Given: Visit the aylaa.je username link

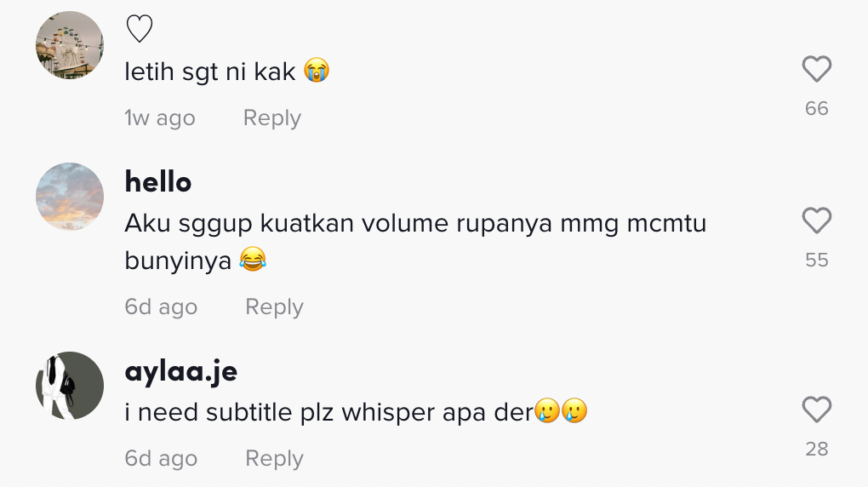Looking at the screenshot, I should [181, 372].
